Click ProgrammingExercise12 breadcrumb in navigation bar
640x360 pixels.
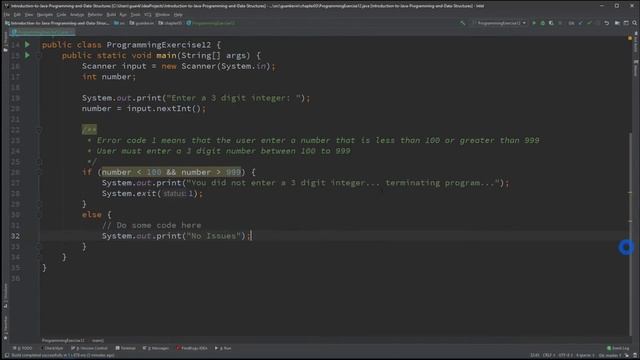211,23
